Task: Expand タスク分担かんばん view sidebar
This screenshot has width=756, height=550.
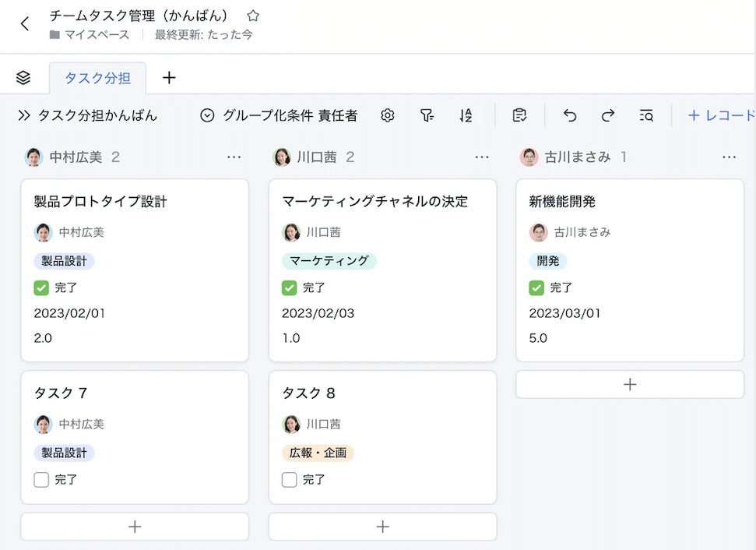Action: [x=24, y=115]
